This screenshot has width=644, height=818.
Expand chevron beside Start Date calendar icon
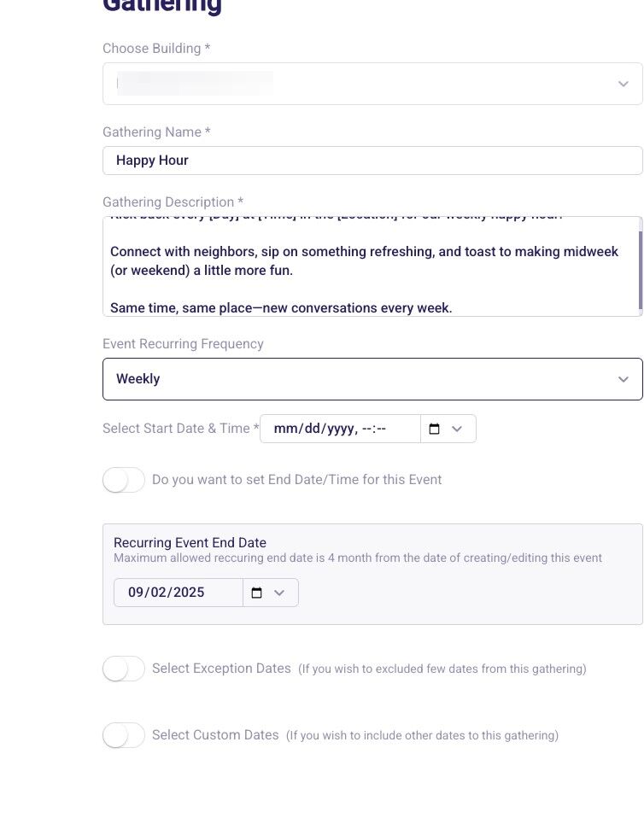tap(457, 429)
